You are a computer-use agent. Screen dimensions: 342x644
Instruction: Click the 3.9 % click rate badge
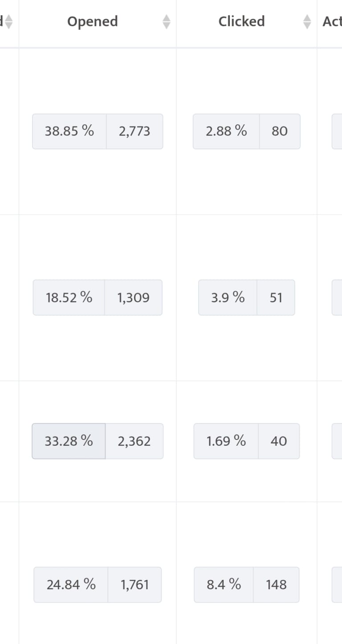[x=228, y=298]
